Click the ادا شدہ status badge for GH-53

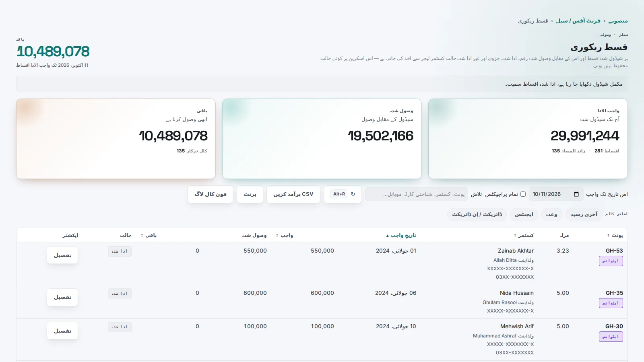[x=120, y=251]
